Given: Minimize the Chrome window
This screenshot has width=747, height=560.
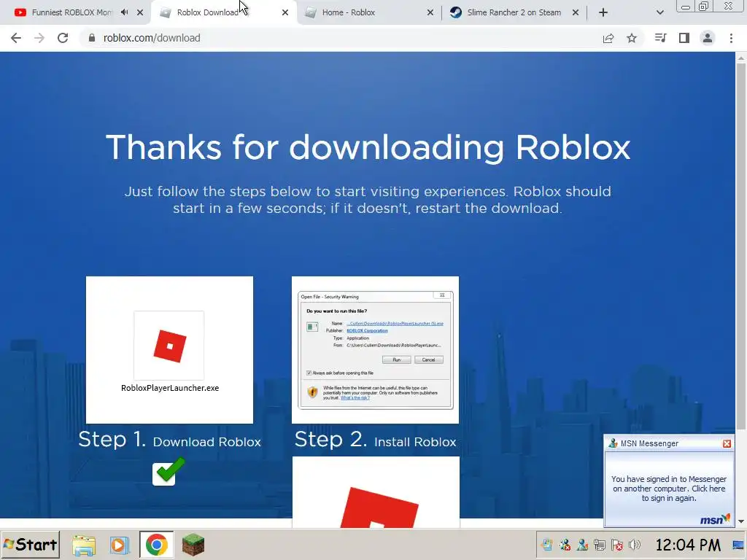Looking at the screenshot, I should pyautogui.click(x=686, y=7).
